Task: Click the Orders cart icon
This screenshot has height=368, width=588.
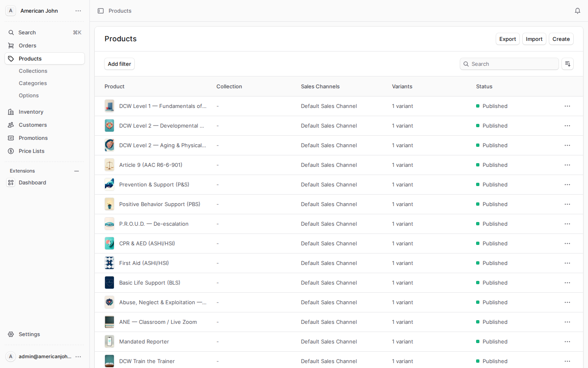Action: [11, 45]
